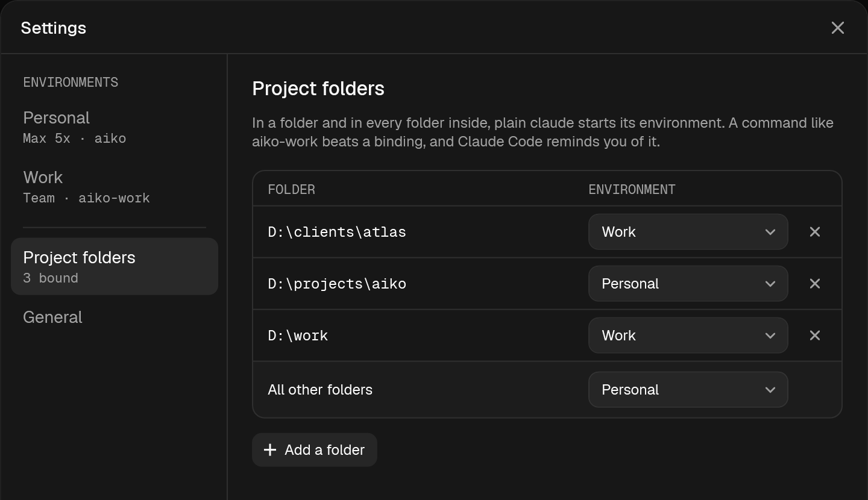Remove the D:\clients\atlas folder binding
The width and height of the screenshot is (868, 500).
[x=815, y=232]
